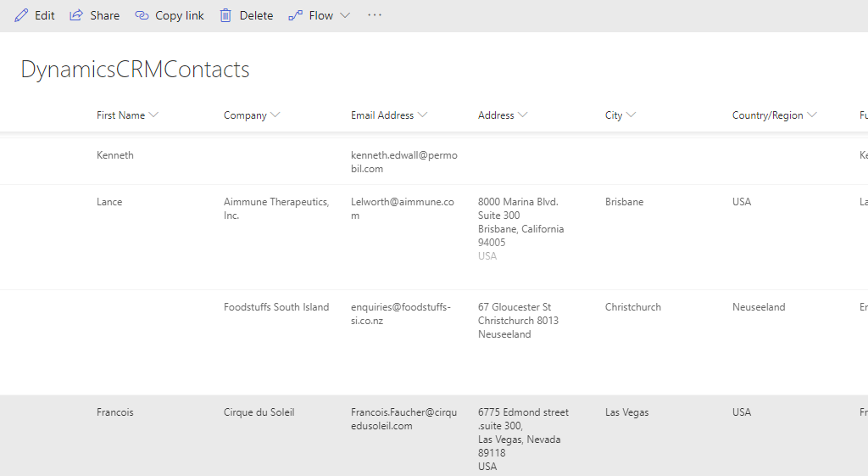This screenshot has height=476, width=868.
Task: Select the Francois first name cell
Action: [x=115, y=412]
